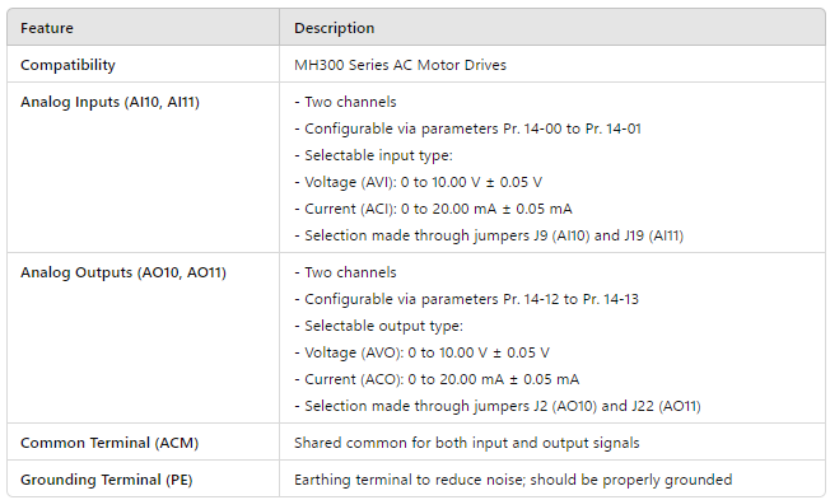This screenshot has width=830, height=500.
Task: Click the "Shared common" description text
Action: (466, 442)
